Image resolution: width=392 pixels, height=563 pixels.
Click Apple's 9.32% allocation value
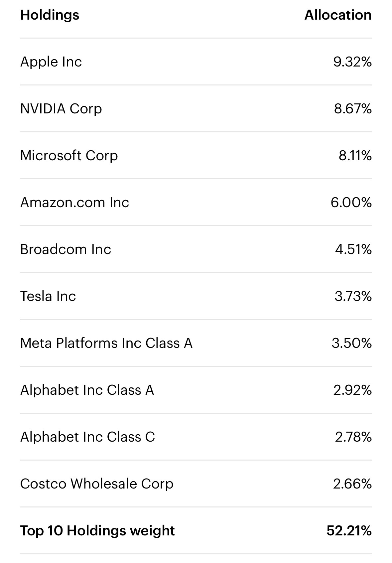(352, 62)
